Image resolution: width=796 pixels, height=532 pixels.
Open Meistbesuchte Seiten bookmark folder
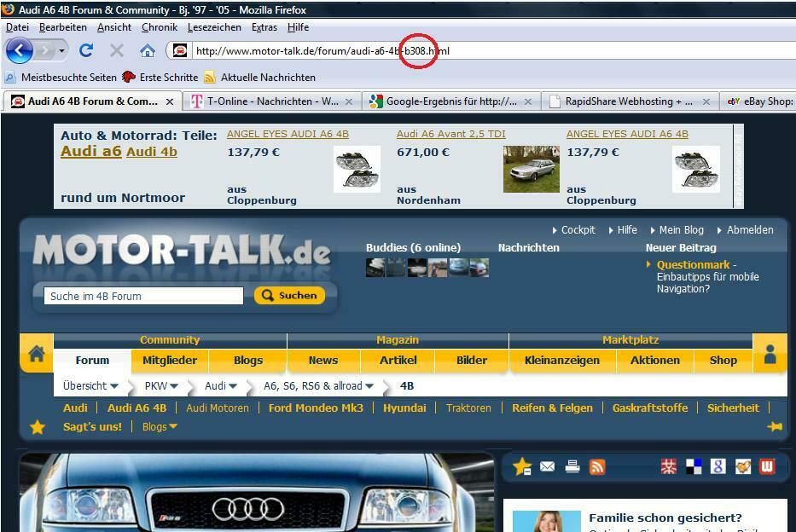(x=61, y=78)
